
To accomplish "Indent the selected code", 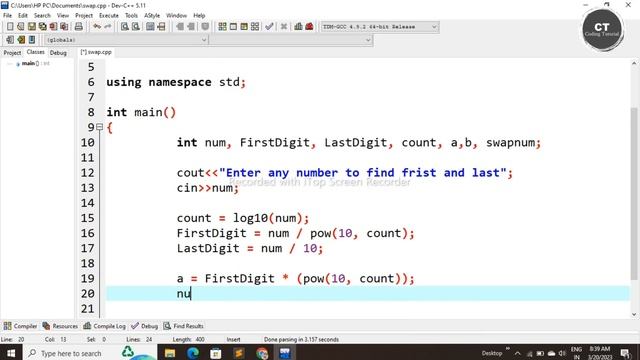I will [x=180, y=27].
